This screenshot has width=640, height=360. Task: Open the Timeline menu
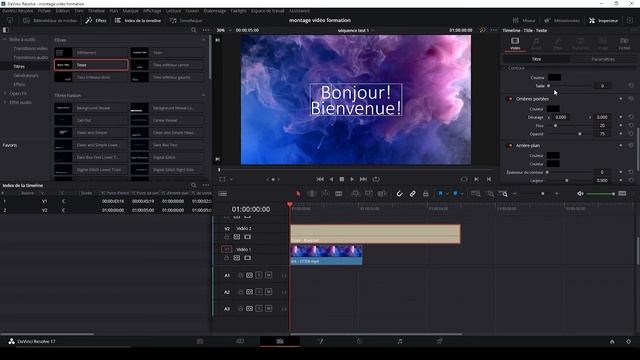(96, 11)
